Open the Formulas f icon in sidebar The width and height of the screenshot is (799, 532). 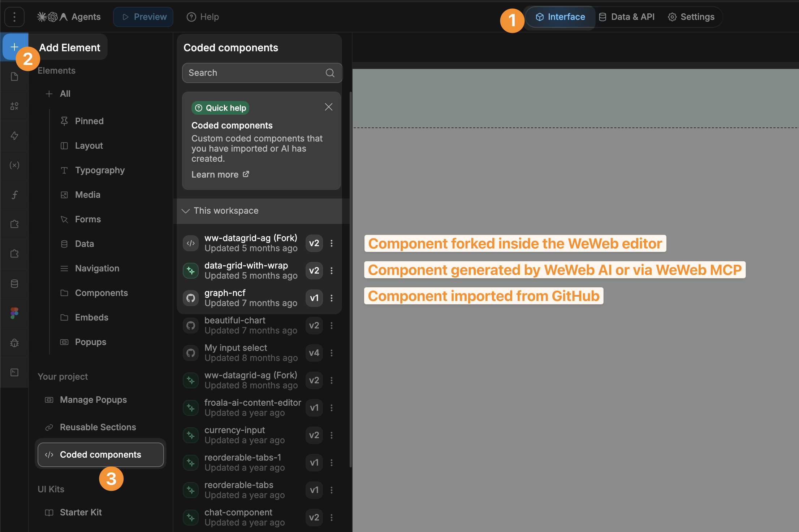click(x=14, y=195)
